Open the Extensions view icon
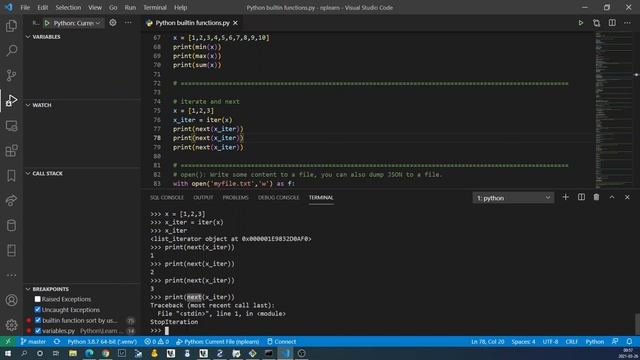The height and width of the screenshot is (360, 640). coord(11,151)
